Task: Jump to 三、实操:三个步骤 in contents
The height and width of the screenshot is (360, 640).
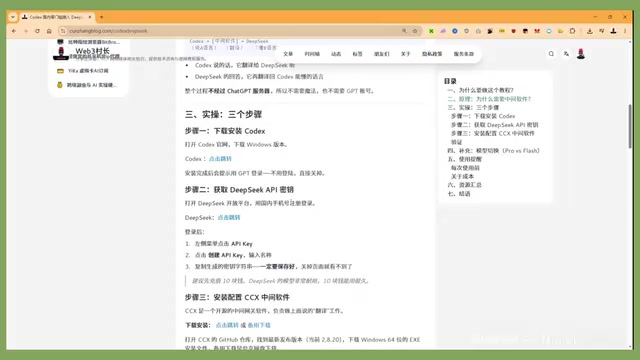Action: pyautogui.click(x=473, y=107)
